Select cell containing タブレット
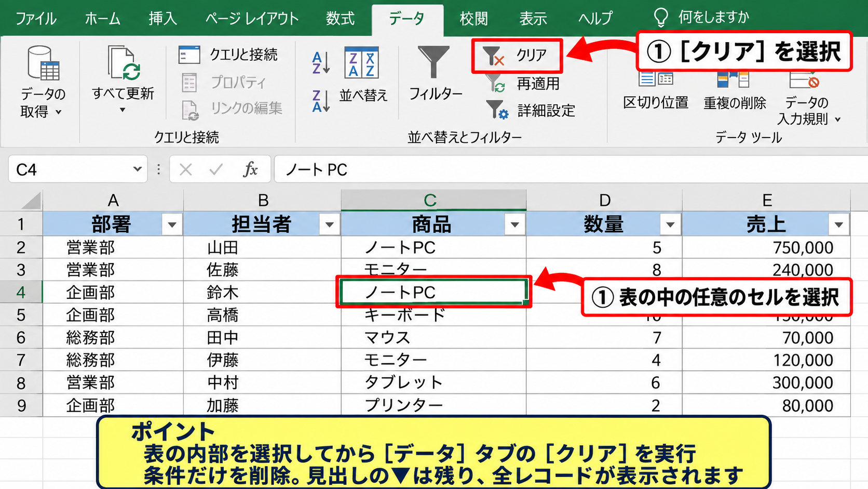The height and width of the screenshot is (489, 868). [433, 382]
